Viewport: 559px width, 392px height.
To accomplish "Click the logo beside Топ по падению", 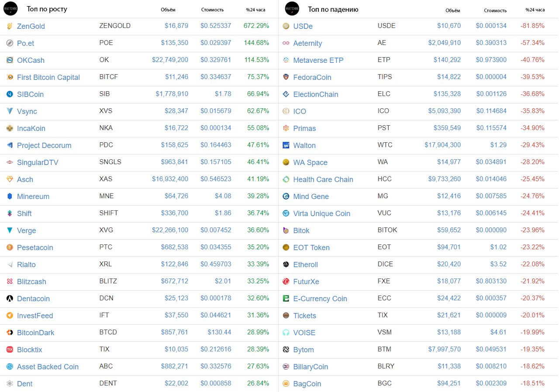I will tap(292, 9).
